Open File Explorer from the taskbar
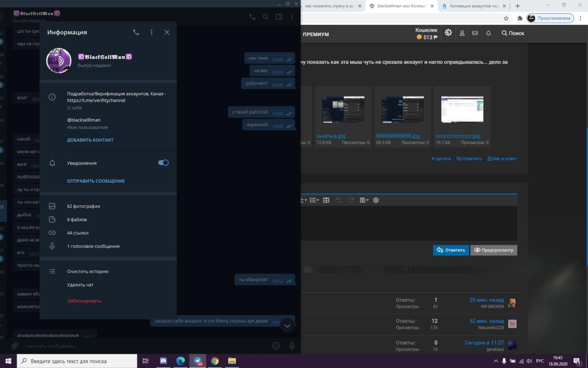The height and width of the screenshot is (368, 588). click(x=232, y=361)
